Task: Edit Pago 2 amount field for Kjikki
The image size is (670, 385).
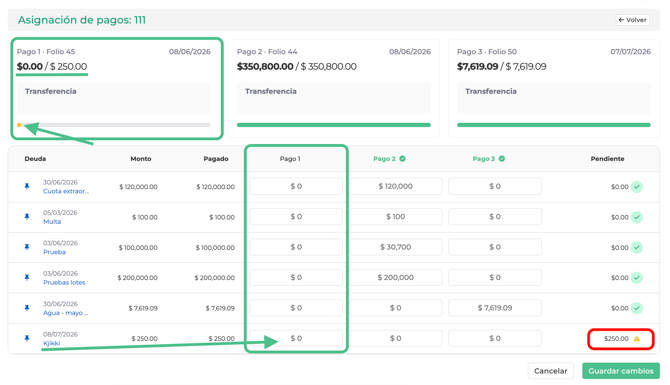Action: pyautogui.click(x=396, y=338)
